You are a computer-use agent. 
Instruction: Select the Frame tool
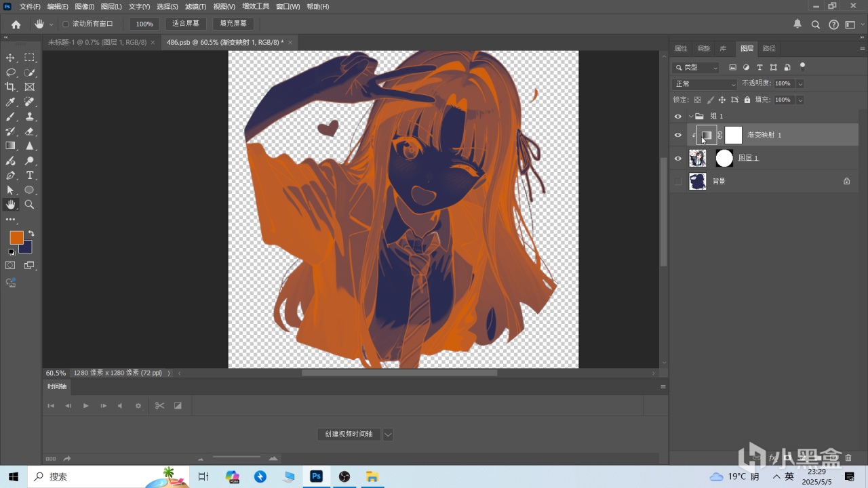pos(30,87)
